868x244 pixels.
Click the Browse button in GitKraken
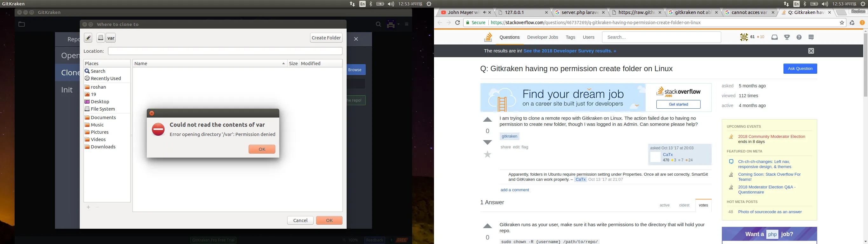point(355,70)
